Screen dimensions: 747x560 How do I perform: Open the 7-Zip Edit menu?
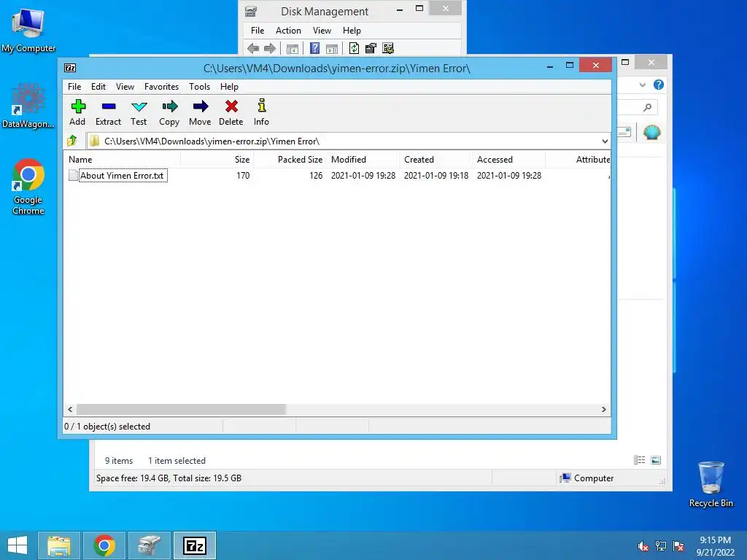pyautogui.click(x=98, y=87)
